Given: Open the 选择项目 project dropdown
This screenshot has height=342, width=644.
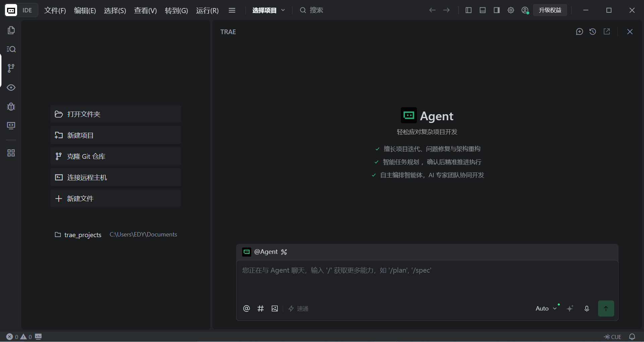Looking at the screenshot, I should coord(269,10).
